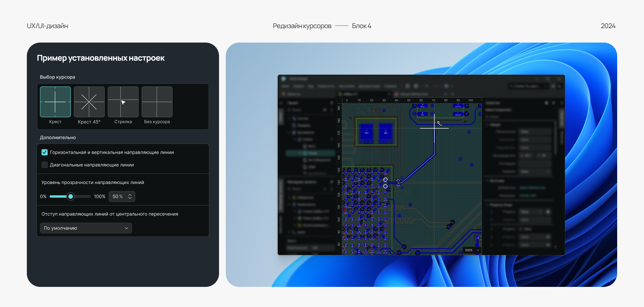This screenshot has width=644, height=307.
Task: Select the "Стрелка" cursor option
Action: [123, 102]
